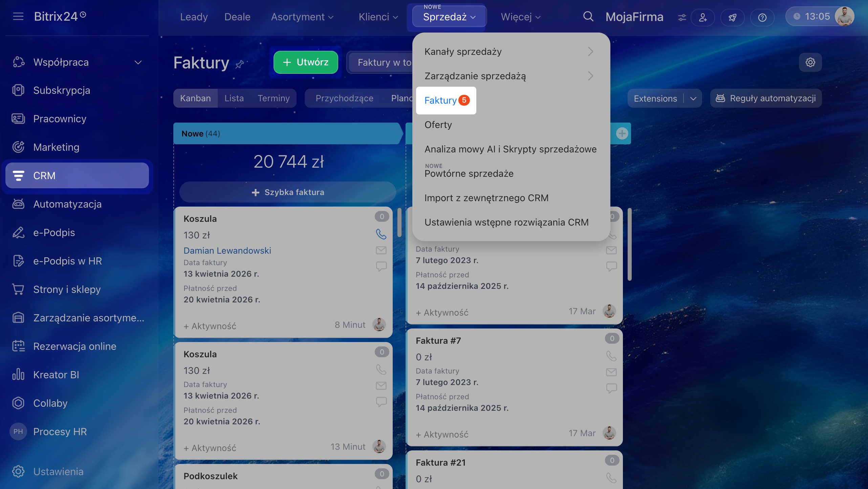
Task: Click phone icon on first Koszula card
Action: point(381,234)
